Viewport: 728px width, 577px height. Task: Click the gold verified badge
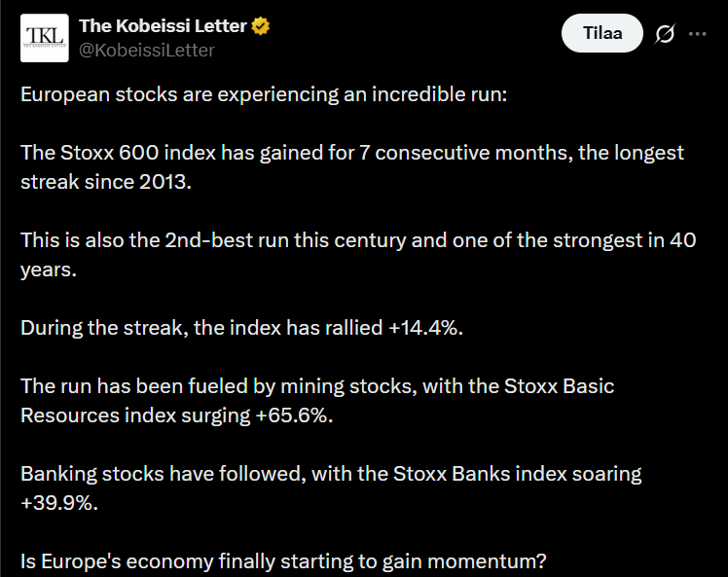tap(261, 27)
